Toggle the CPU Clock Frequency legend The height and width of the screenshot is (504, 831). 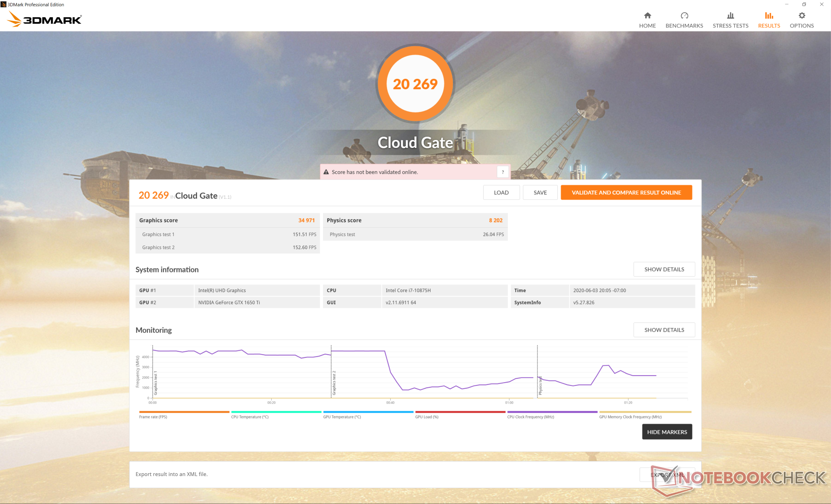click(552, 415)
